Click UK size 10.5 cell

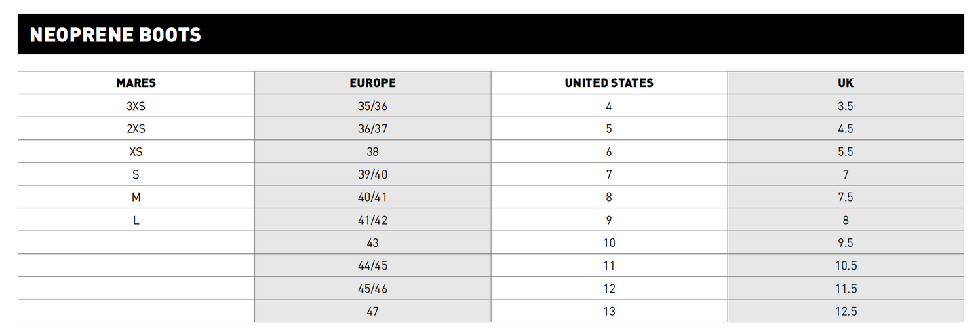coord(846,265)
